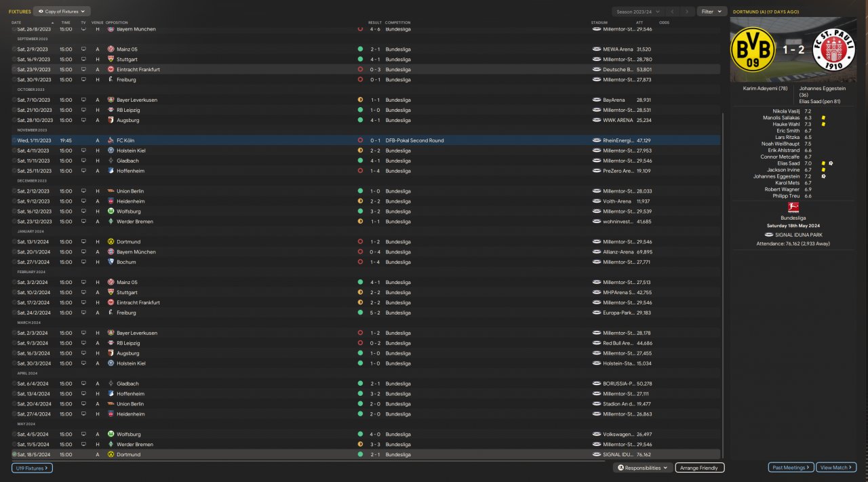Select the row circle for Sat, 2/9/2023
This screenshot has width=868, height=482.
click(14, 49)
